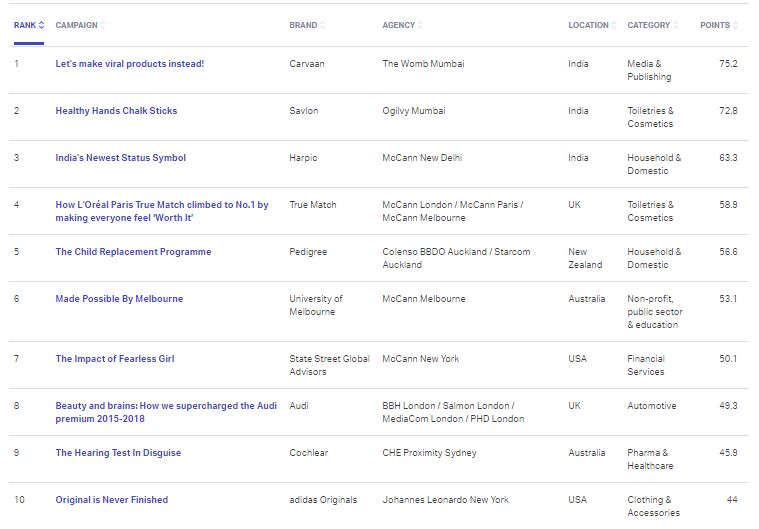Click the sort arrows next to RANK
The image size is (759, 529).
tap(42, 25)
